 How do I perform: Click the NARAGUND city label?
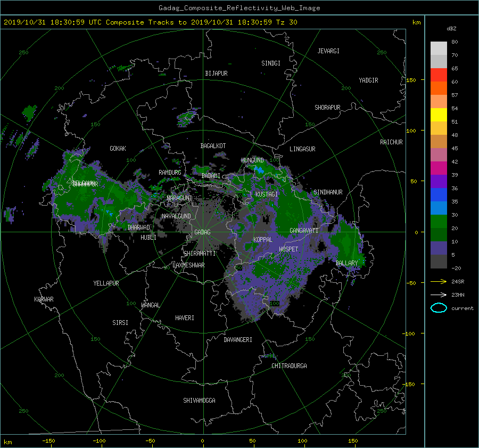click(180, 198)
